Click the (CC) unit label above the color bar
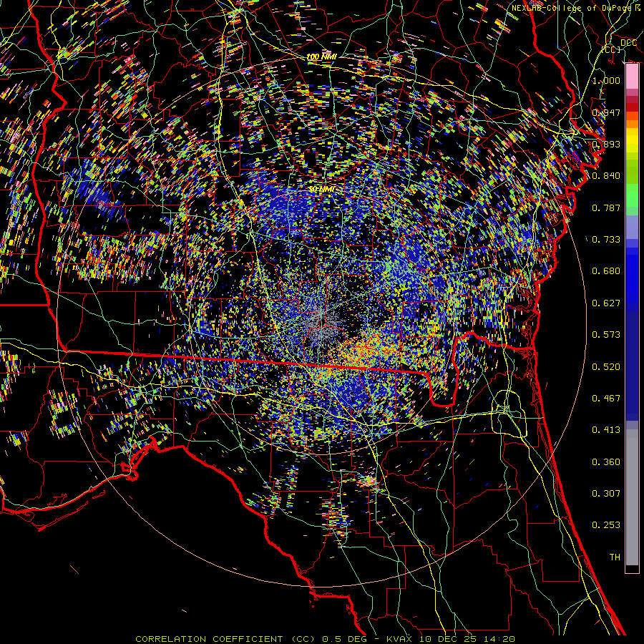Viewport: 644px width, 644px height. point(611,49)
